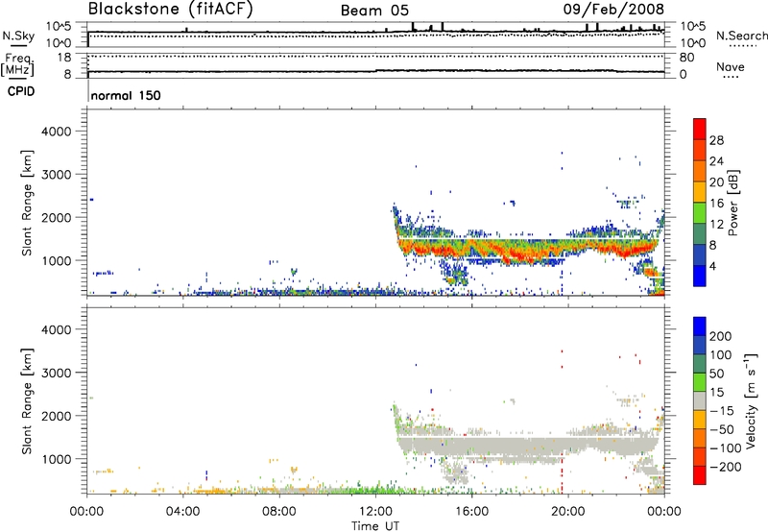Click the date '09/Feb/2008'
Viewport: 768px width, 532px height.
pyautogui.click(x=613, y=9)
